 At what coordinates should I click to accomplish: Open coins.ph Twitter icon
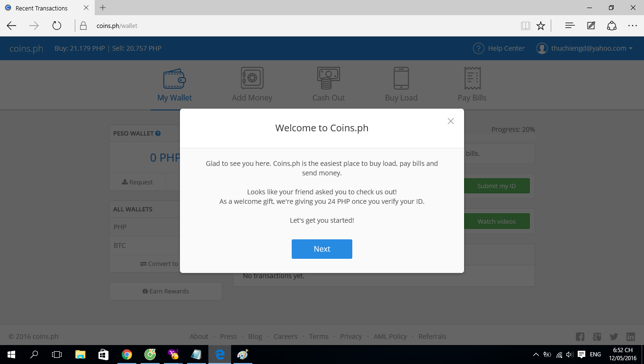point(614,337)
